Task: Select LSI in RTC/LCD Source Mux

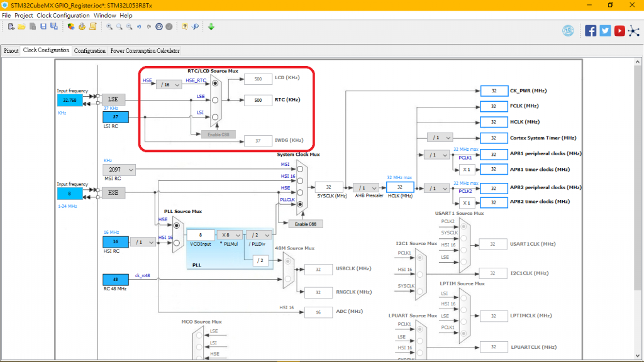Action: pos(215,117)
